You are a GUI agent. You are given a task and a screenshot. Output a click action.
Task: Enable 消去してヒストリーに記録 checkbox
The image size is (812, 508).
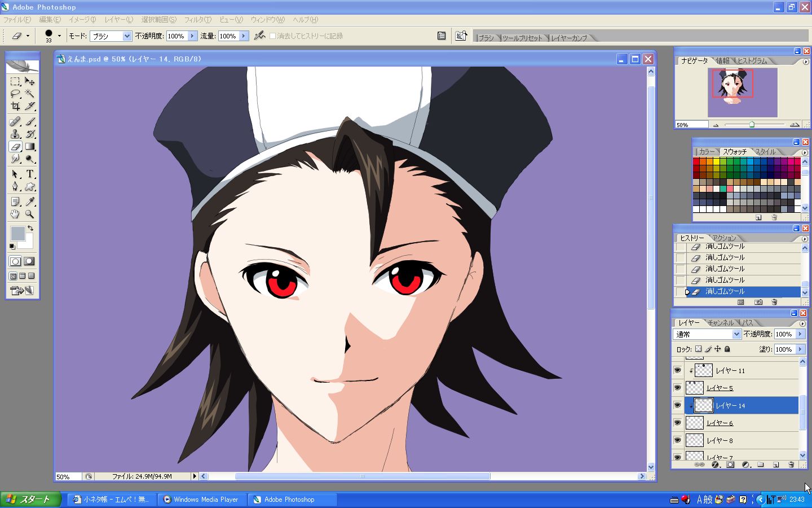[273, 36]
